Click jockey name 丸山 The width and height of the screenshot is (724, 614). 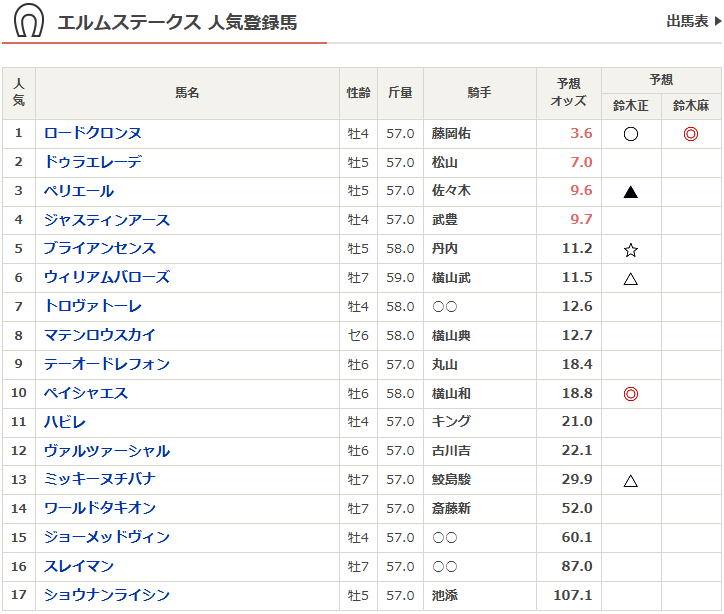pyautogui.click(x=445, y=365)
